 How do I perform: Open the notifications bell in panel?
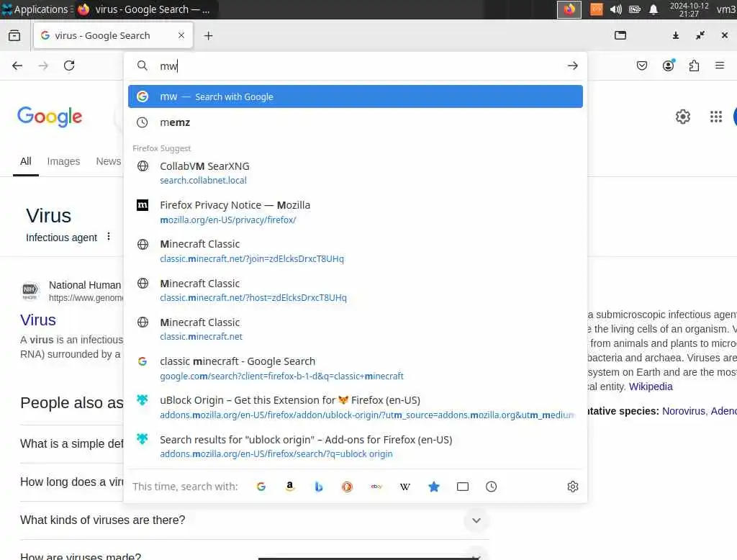(654, 9)
